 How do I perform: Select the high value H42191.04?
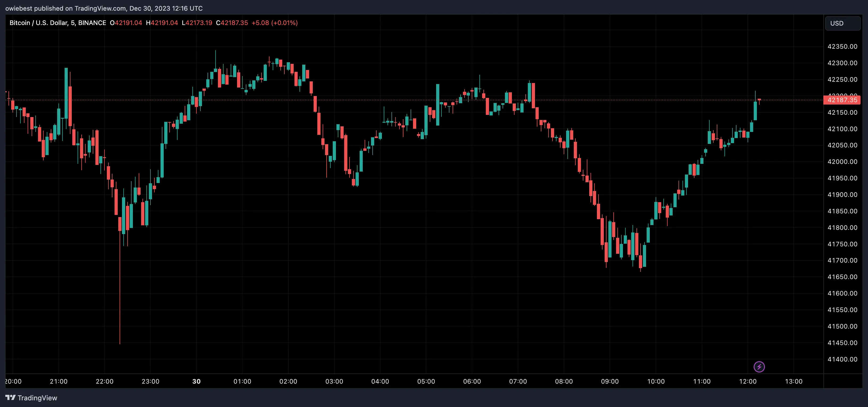pyautogui.click(x=162, y=23)
